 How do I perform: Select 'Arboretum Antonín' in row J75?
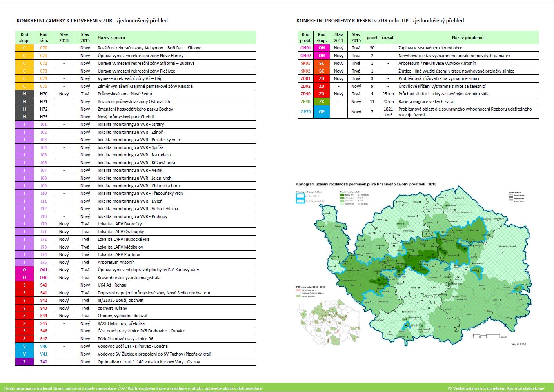(116, 262)
